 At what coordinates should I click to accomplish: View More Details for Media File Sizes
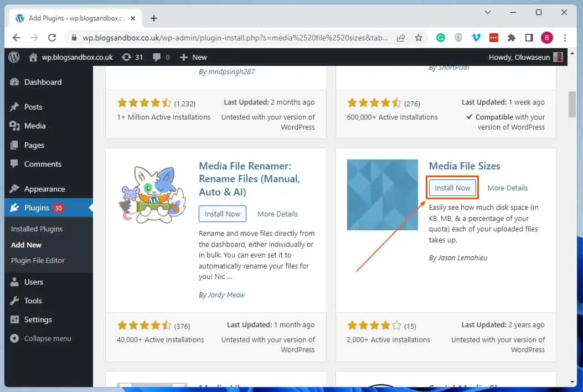click(x=508, y=188)
